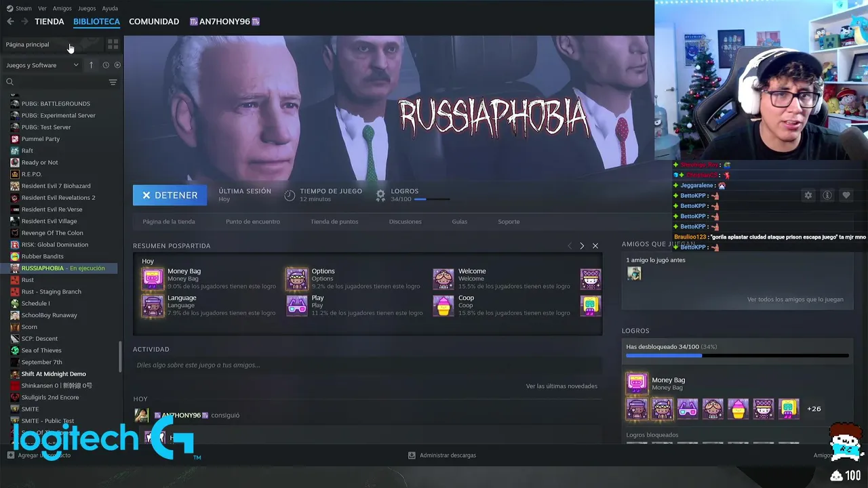Click the library list scrollbar
The height and width of the screenshot is (488, 868).
[121, 357]
